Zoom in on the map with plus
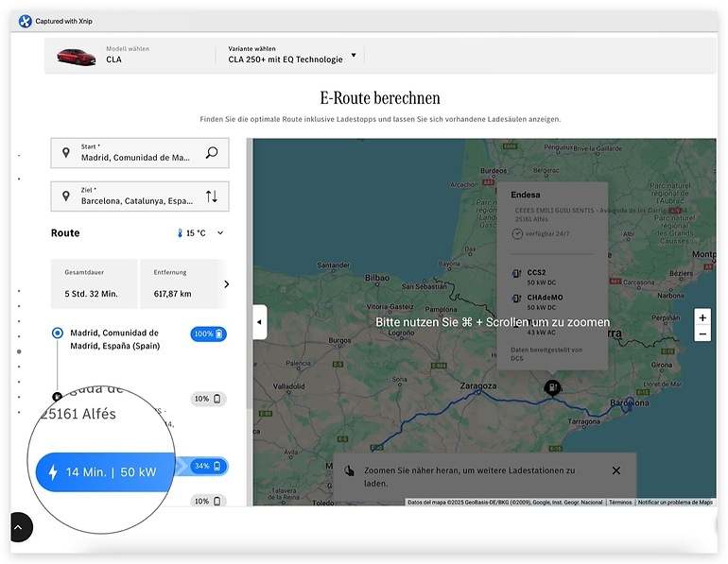This screenshot has width=728, height=564. (702, 317)
